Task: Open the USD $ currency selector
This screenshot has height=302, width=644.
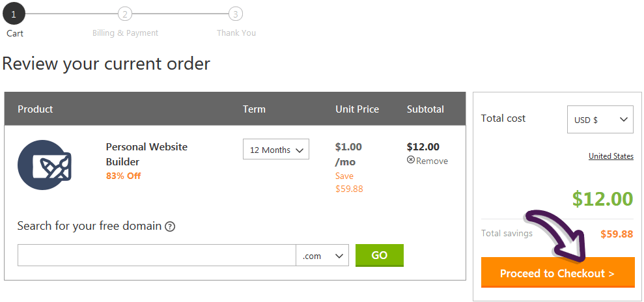Action: pyautogui.click(x=600, y=120)
